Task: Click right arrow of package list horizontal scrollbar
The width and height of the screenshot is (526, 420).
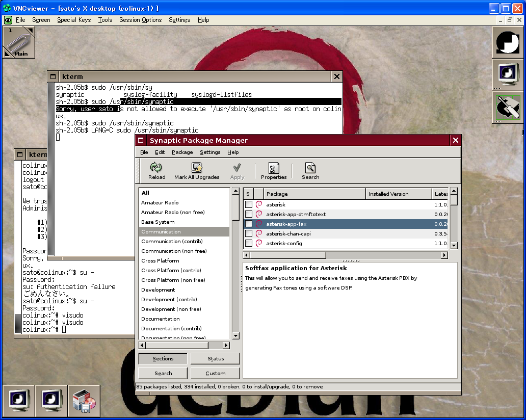Action: coord(444,255)
